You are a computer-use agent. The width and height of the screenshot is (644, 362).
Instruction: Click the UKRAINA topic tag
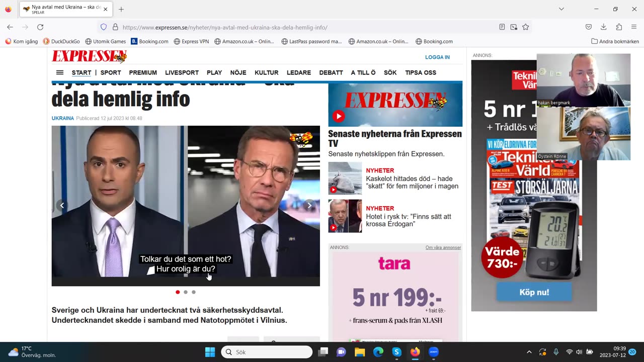(63, 118)
